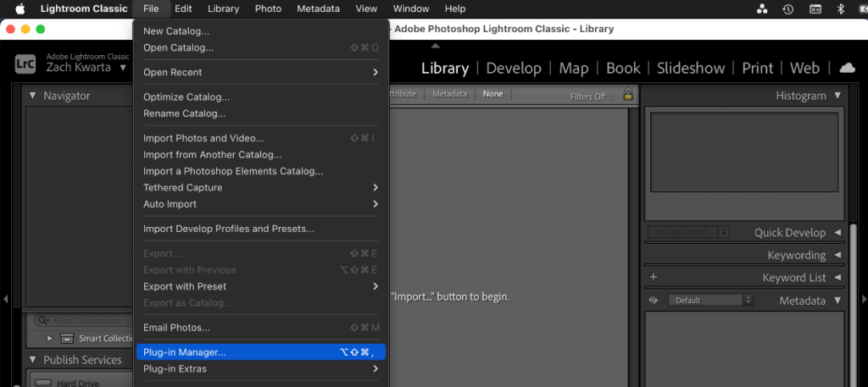
Task: Hide the right panel group arrow
Action: tap(864, 299)
